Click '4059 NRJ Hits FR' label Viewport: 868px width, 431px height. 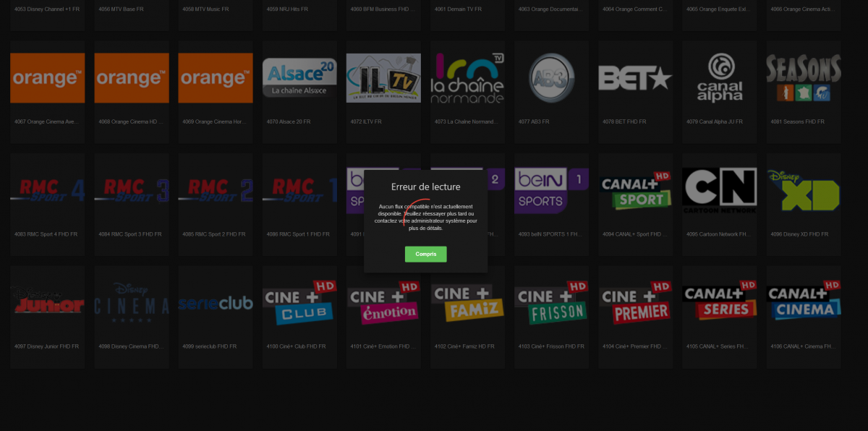[x=287, y=9]
